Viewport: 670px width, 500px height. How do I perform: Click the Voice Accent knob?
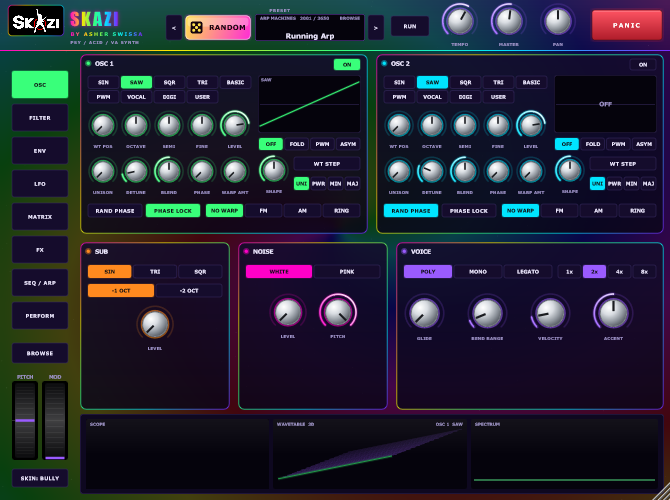pyautogui.click(x=613, y=313)
